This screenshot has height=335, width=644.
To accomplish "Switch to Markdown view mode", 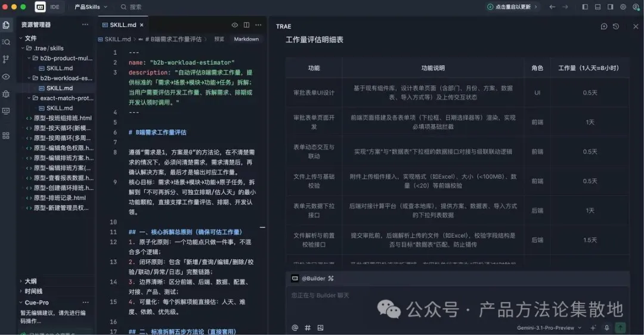I will coord(246,39).
